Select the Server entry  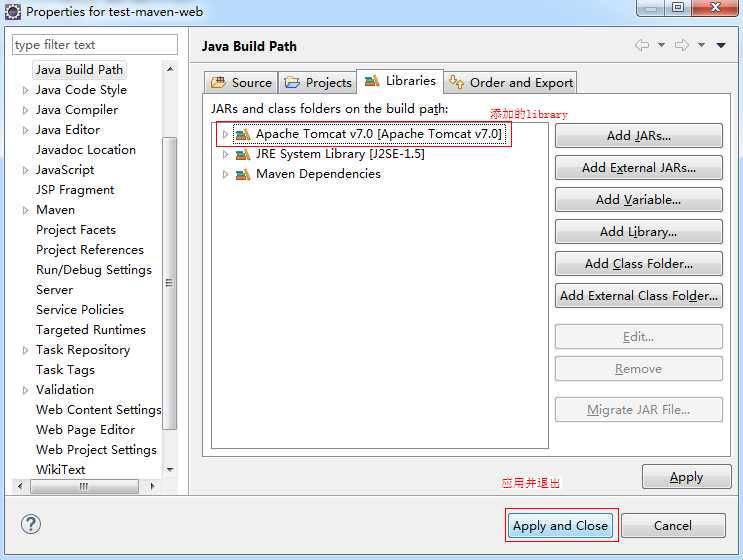coord(54,290)
